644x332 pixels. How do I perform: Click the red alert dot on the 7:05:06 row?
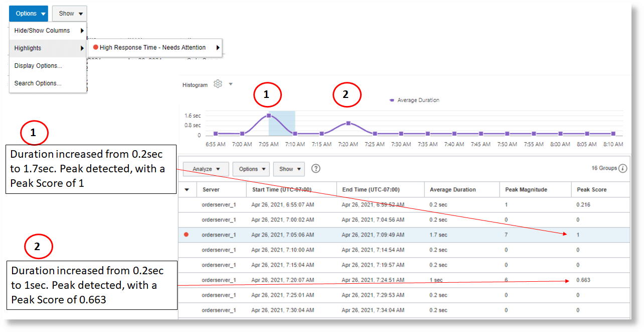[x=186, y=234]
